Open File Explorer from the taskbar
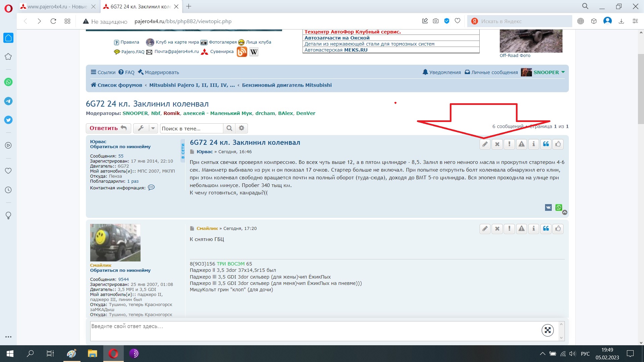 92,354
